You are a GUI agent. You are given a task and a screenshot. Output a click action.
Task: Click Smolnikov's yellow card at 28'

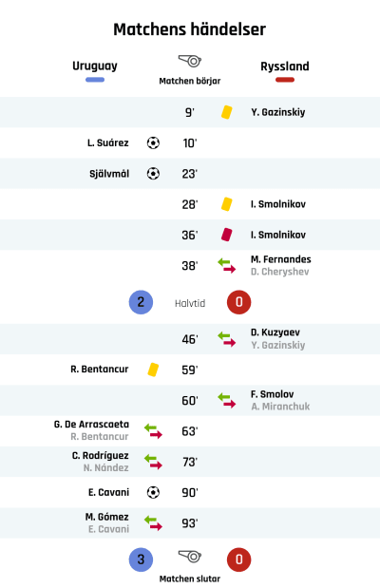pyautogui.click(x=226, y=204)
